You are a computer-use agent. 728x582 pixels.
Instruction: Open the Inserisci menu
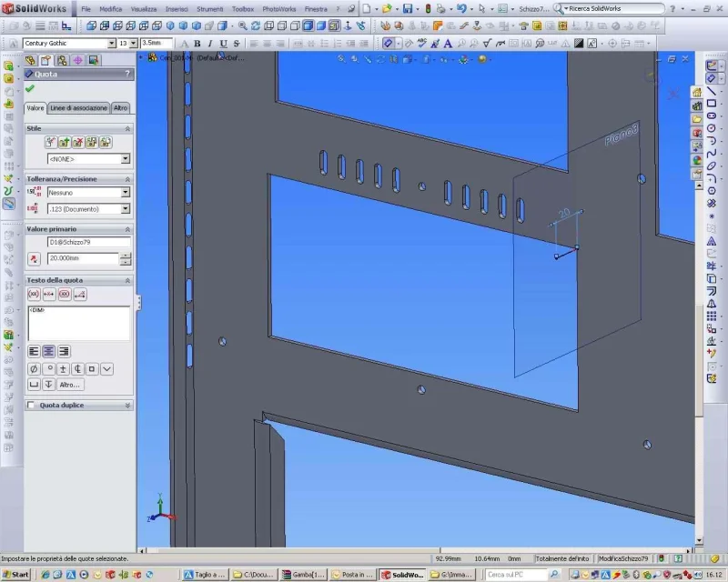coord(177,9)
